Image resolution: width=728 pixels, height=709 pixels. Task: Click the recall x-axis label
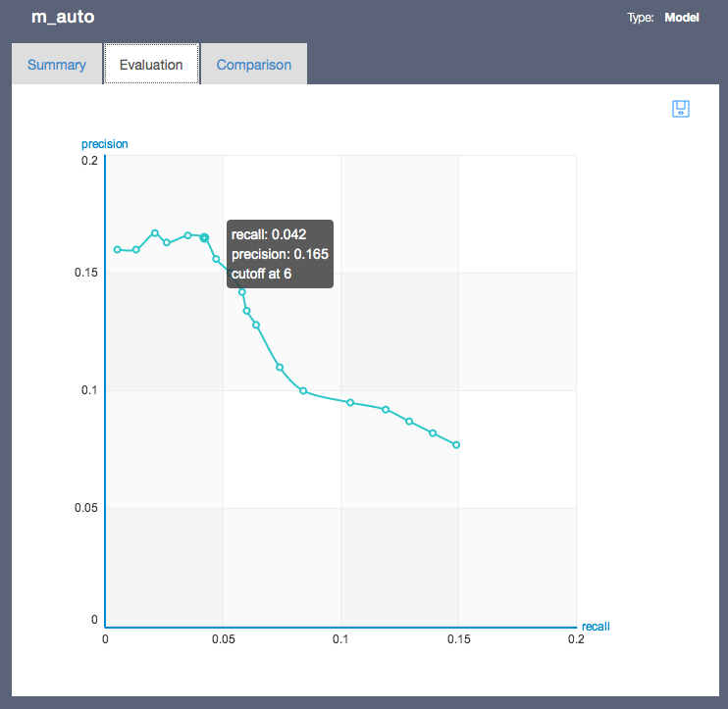click(596, 626)
